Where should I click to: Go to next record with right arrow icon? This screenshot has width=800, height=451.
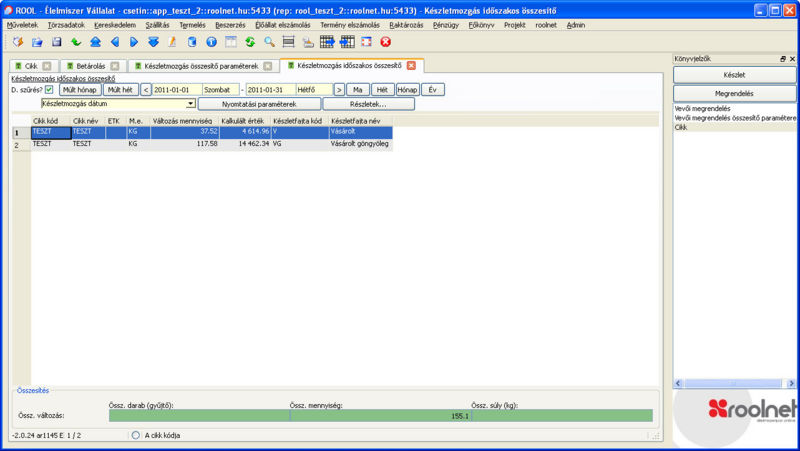(x=134, y=42)
